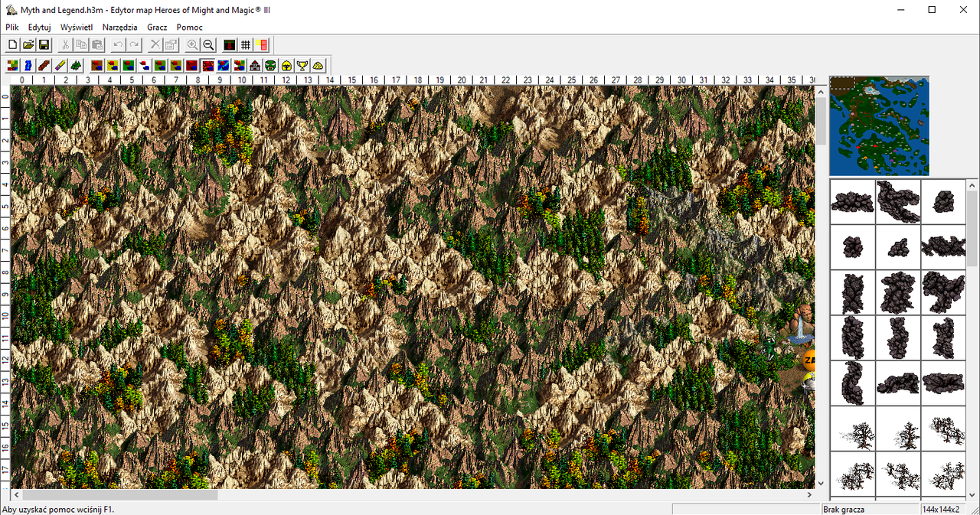Image resolution: width=980 pixels, height=515 pixels.
Task: Create a new map with New icon
Action: point(12,45)
